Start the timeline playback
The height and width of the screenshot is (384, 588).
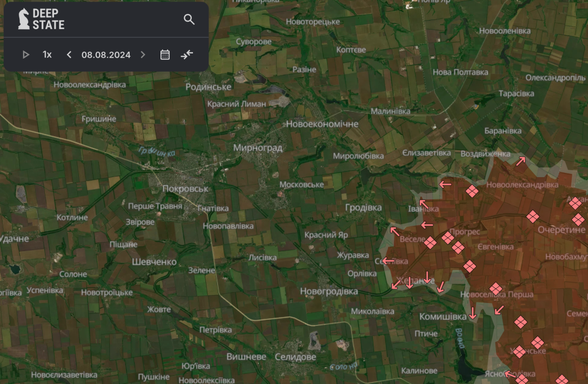tap(25, 55)
